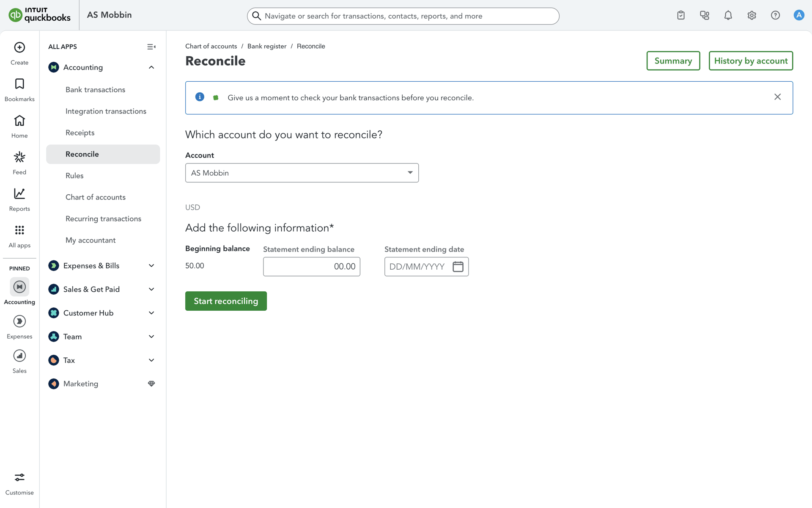
Task: Focus the Statement ending date field
Action: tap(426, 266)
